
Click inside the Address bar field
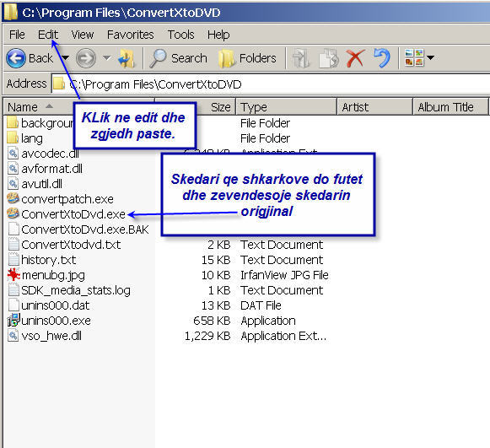click(x=271, y=84)
